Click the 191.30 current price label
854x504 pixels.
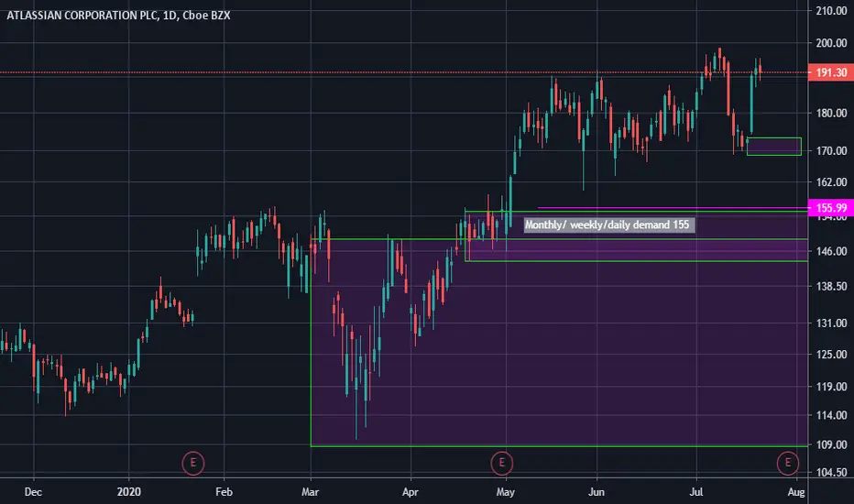coord(830,72)
